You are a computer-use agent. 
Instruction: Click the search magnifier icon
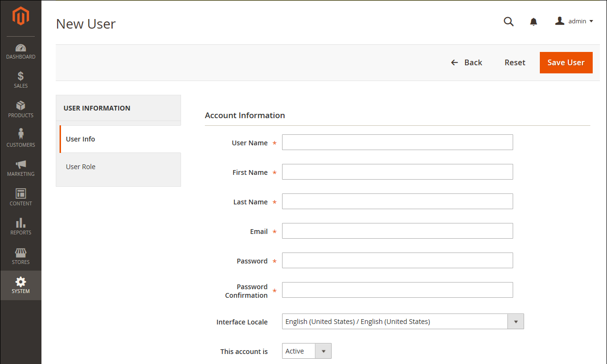click(x=509, y=21)
